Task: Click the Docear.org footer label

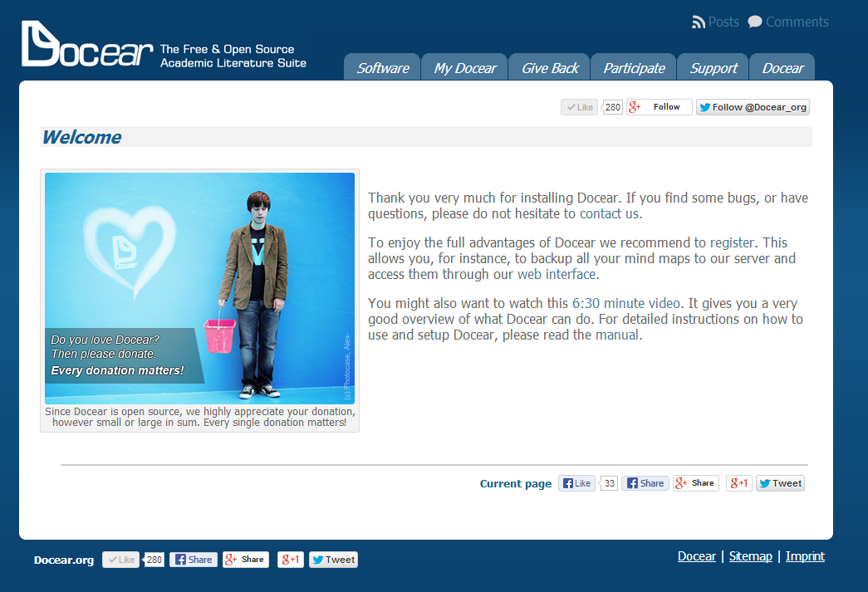Action: point(64,560)
